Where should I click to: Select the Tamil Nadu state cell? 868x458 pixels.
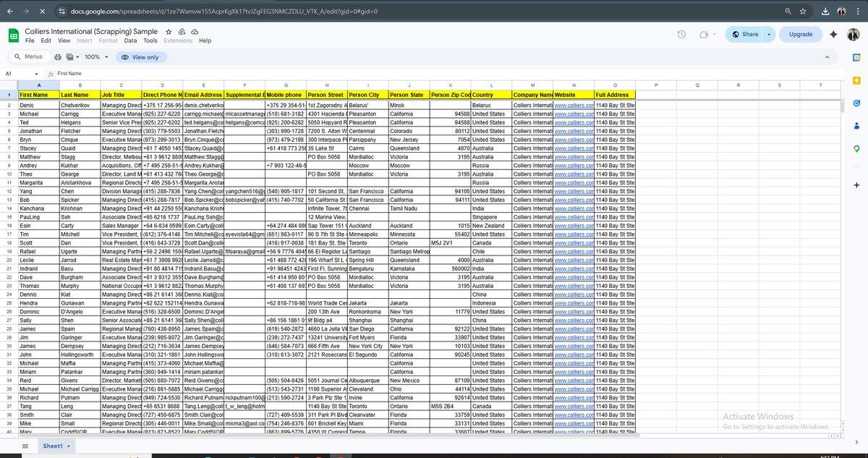(409, 208)
